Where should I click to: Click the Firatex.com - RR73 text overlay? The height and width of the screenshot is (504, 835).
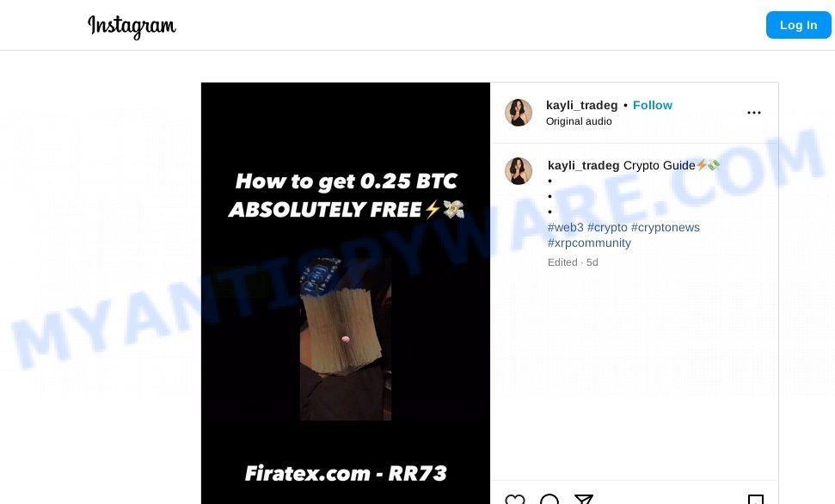(346, 473)
